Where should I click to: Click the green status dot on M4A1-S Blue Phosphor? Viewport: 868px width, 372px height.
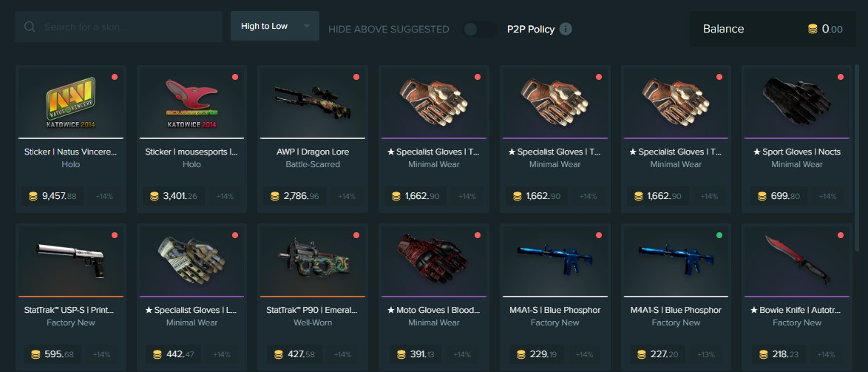[x=719, y=235]
